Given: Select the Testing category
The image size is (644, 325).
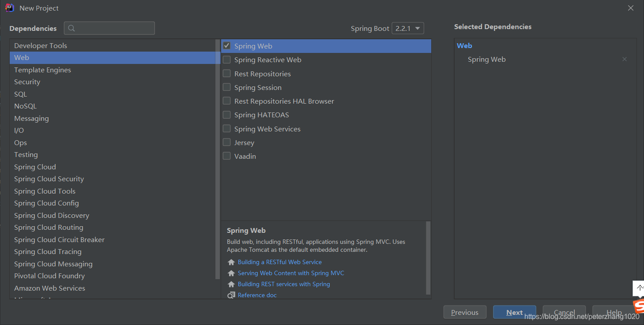Looking at the screenshot, I should pos(113,155).
